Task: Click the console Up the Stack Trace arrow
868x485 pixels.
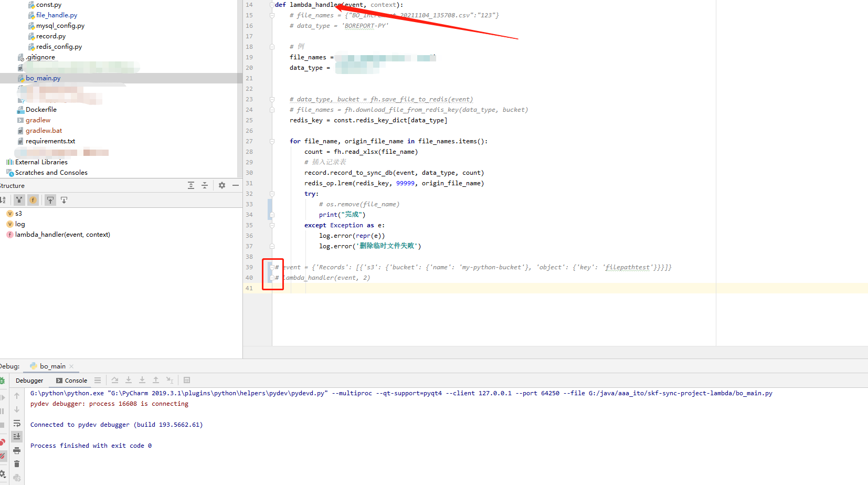Action: 17,396
